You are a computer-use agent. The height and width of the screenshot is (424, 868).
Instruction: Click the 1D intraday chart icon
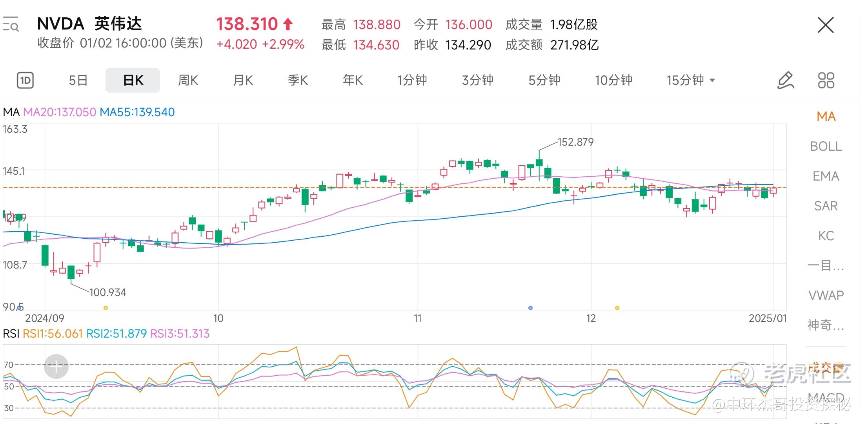point(25,80)
